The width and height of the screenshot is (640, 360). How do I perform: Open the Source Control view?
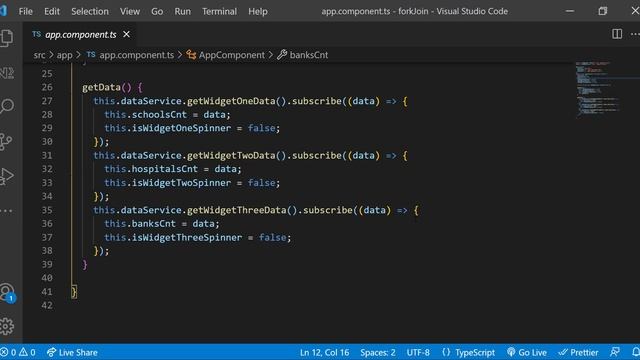click(x=6, y=142)
